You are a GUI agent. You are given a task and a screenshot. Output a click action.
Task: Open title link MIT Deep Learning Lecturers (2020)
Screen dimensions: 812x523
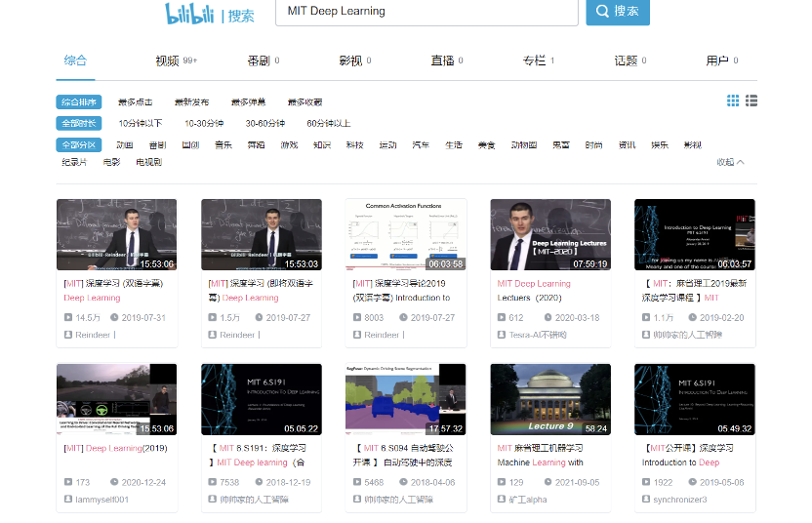click(534, 291)
